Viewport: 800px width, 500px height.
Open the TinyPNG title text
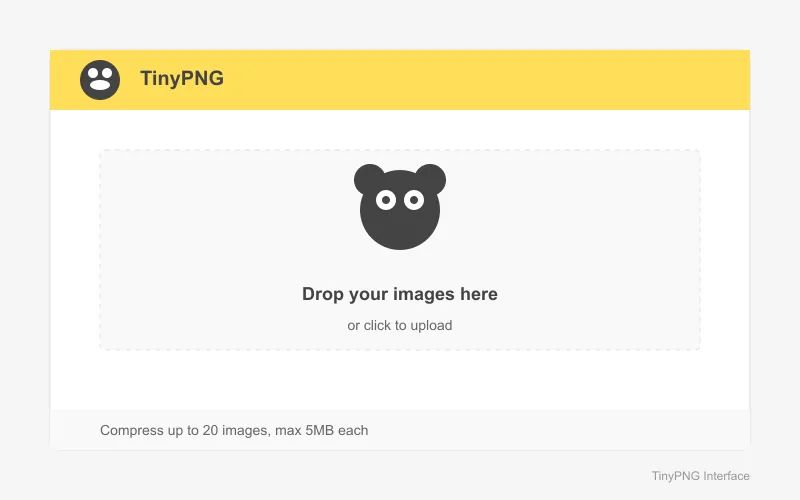tap(182, 79)
